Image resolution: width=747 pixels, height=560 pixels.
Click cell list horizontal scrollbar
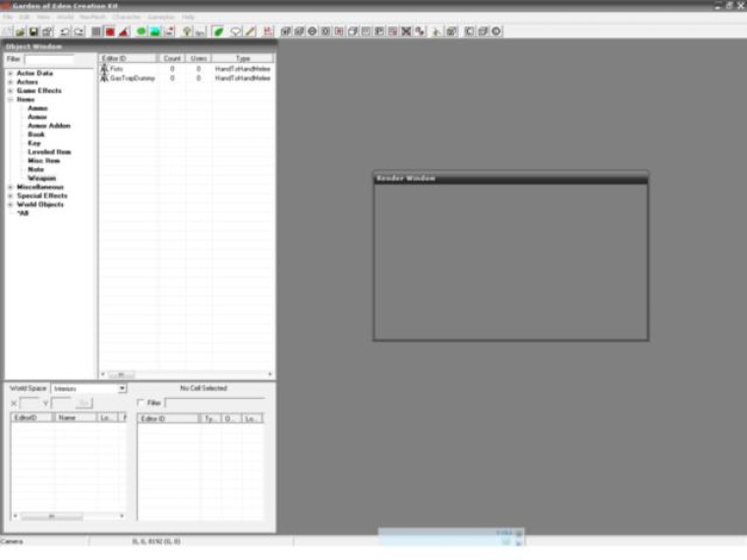[x=69, y=516]
